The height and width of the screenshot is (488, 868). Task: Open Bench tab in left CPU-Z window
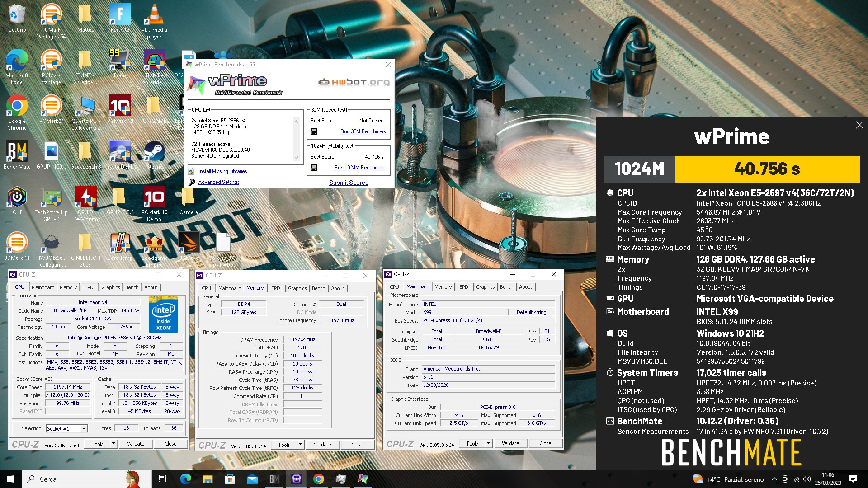coord(132,287)
